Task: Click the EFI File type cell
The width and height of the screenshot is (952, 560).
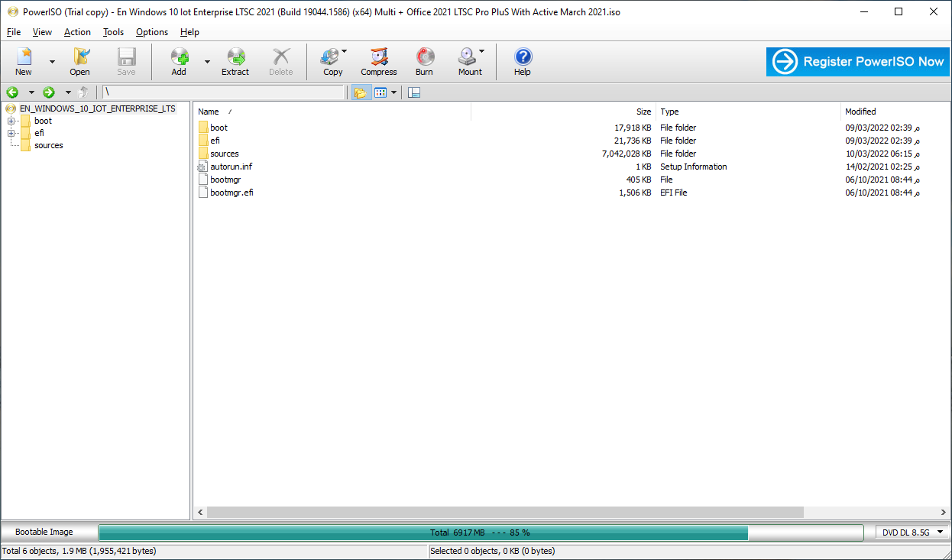Action: [x=674, y=193]
